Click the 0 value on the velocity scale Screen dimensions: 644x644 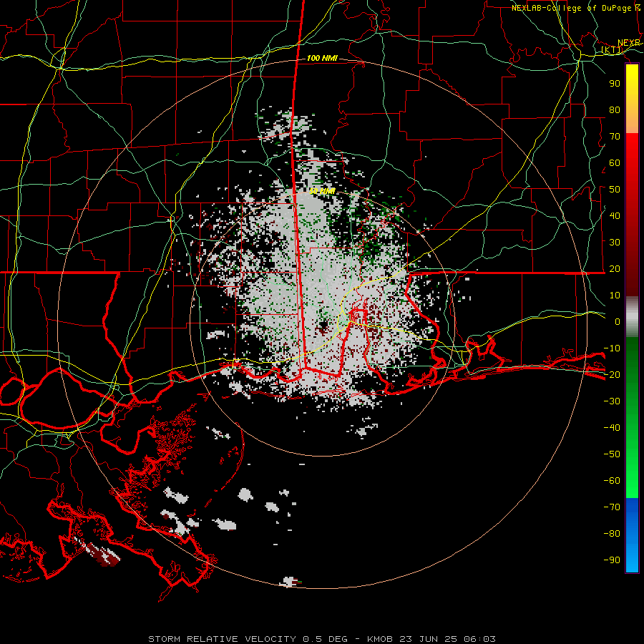[x=618, y=322]
